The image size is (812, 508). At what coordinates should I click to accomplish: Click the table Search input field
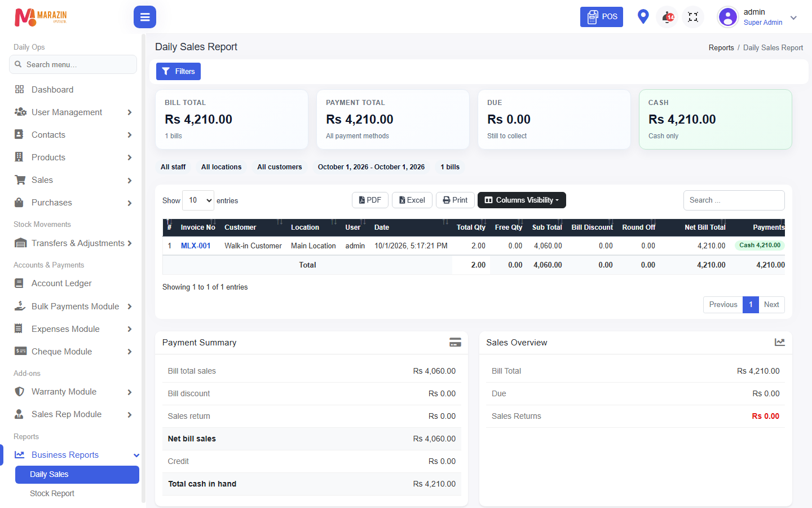click(x=734, y=200)
